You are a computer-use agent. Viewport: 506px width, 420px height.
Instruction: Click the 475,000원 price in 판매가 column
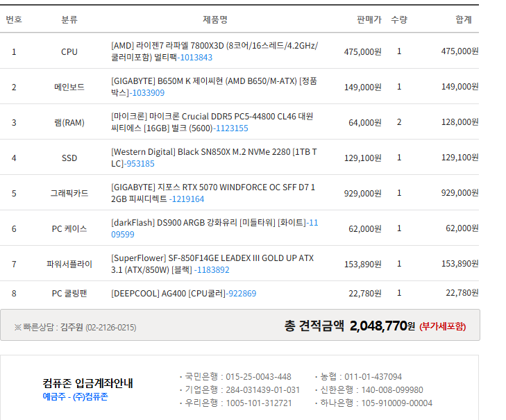pos(363,51)
